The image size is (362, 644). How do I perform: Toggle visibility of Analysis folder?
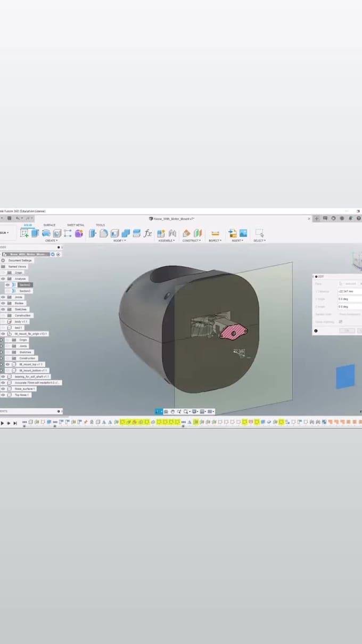coord(3,279)
